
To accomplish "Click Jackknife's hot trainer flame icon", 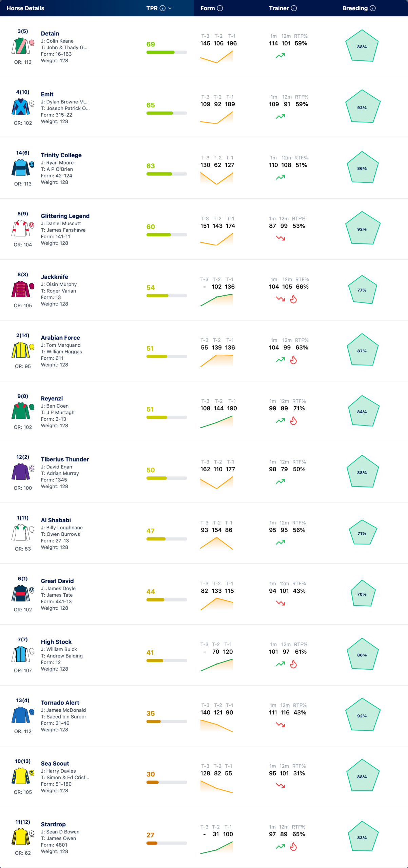I will [293, 299].
